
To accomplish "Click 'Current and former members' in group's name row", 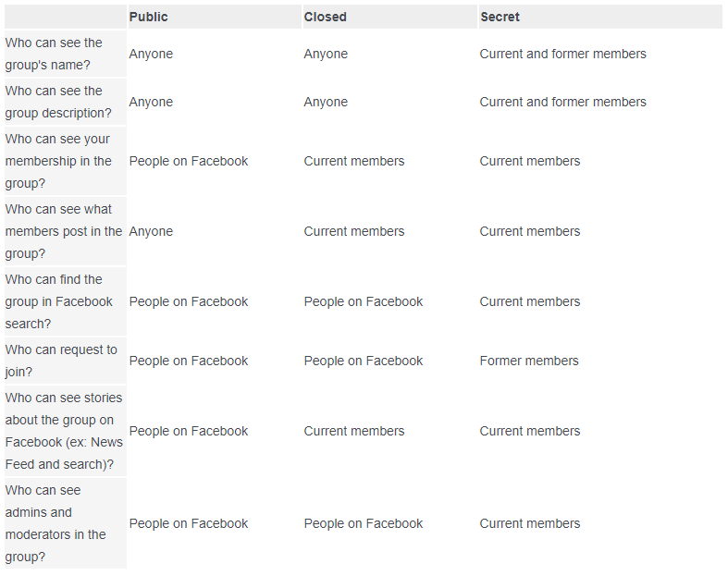I will coord(562,54).
